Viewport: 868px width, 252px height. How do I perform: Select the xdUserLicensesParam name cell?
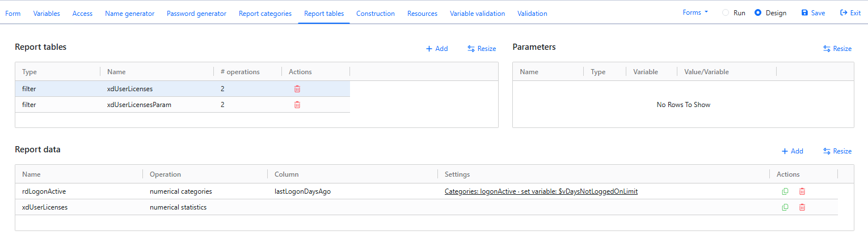click(157, 105)
